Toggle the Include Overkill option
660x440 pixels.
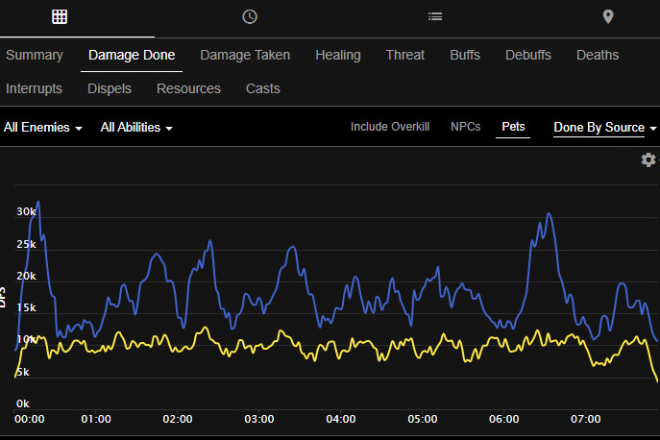tap(390, 127)
